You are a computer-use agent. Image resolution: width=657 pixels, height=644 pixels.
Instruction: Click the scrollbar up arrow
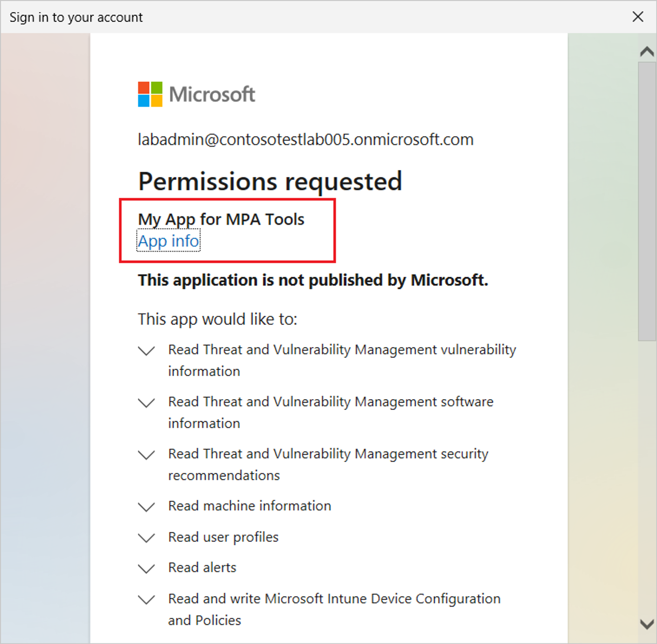pos(647,51)
